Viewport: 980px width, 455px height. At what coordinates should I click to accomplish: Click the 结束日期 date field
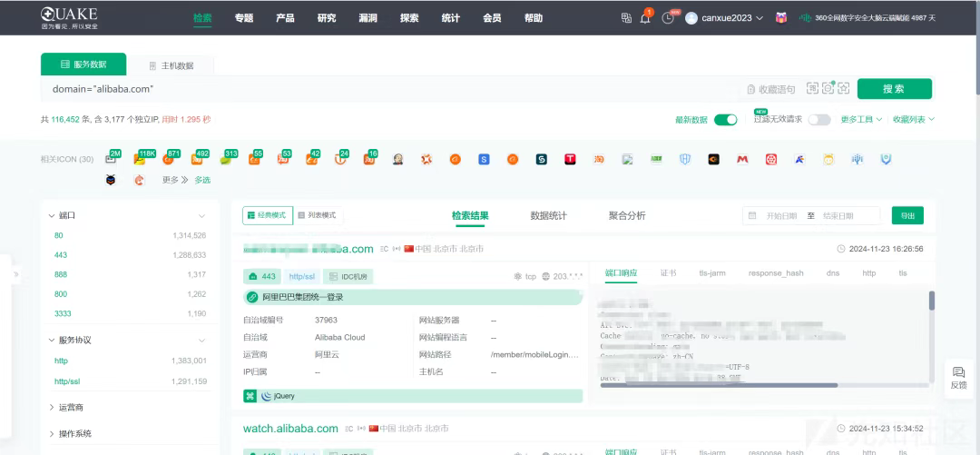(x=838, y=216)
